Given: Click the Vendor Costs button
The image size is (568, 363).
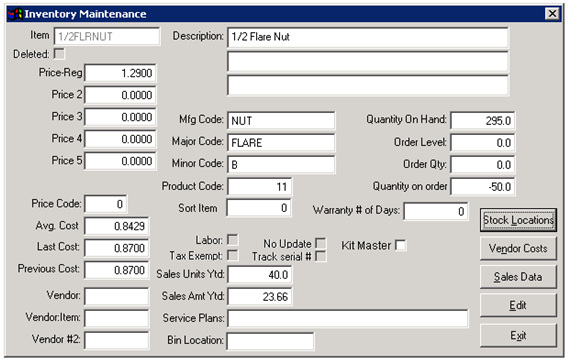Looking at the screenshot, I should (x=518, y=249).
